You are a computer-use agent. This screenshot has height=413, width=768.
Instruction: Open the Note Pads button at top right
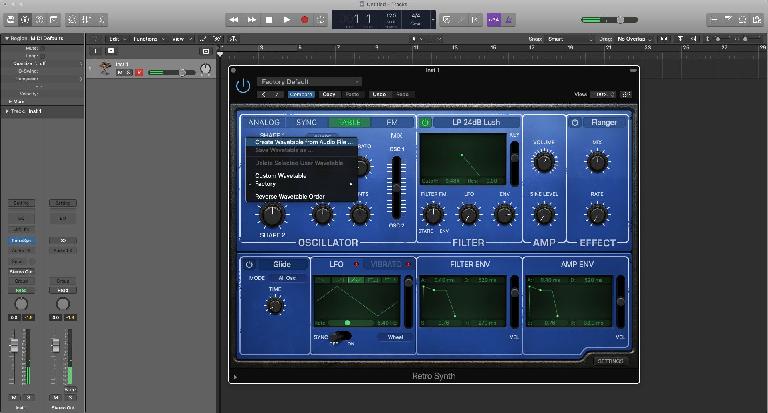[728, 20]
